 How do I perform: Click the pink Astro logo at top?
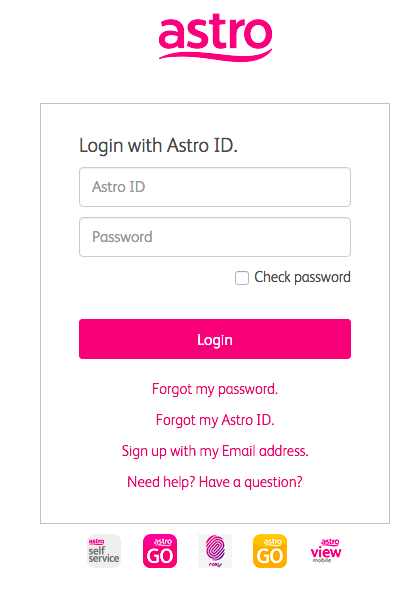click(216, 37)
